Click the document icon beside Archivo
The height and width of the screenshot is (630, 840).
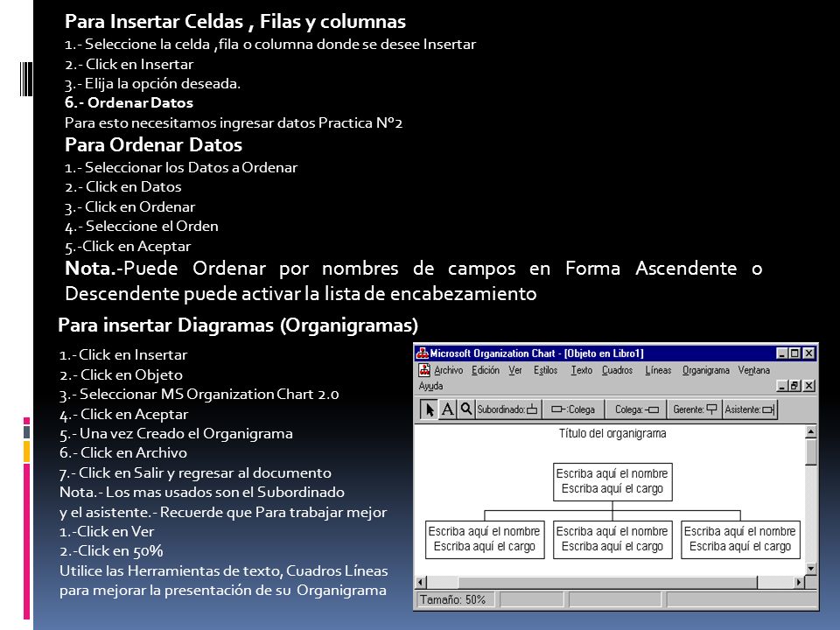(424, 369)
